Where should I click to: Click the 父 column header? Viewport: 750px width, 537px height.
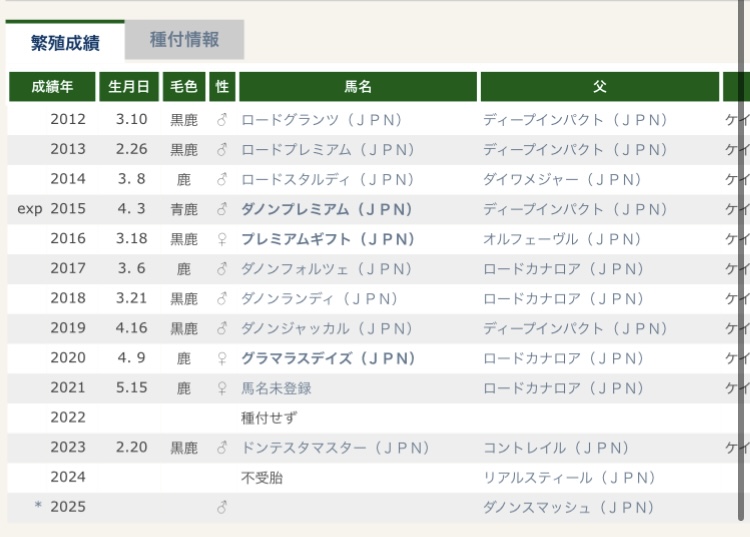600,87
